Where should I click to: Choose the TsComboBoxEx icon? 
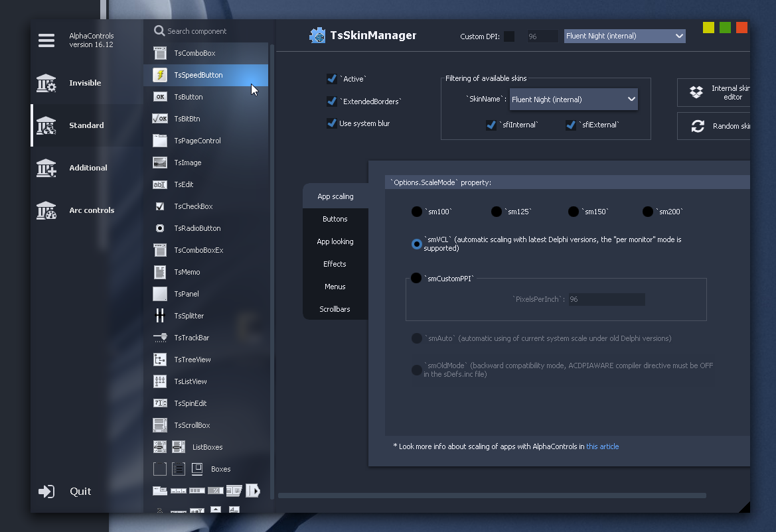pos(160,249)
